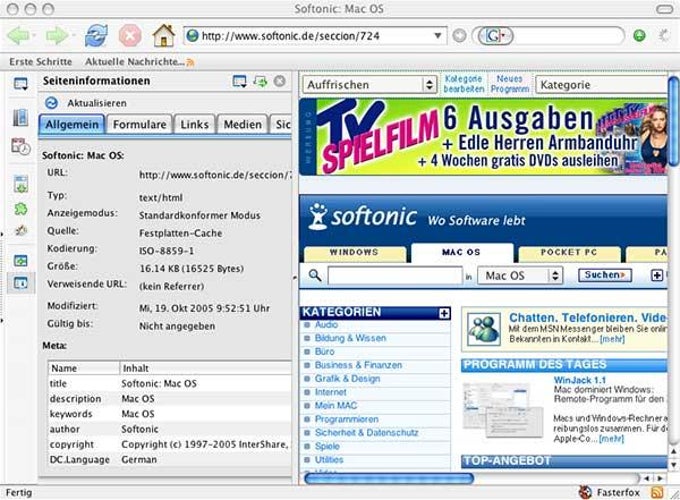
Task: Click the MSN Messenger icon thumbnail
Action: (x=484, y=330)
